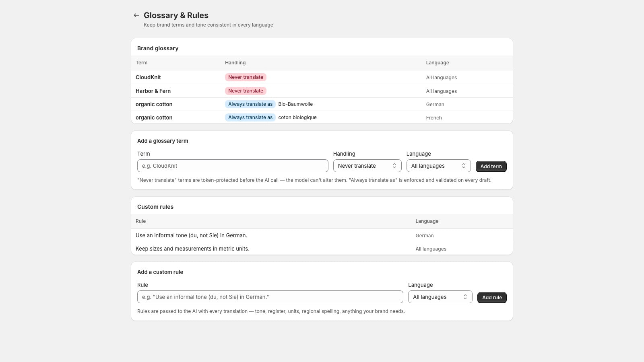The image size is (644, 362).
Task: Click the Never translate badge for CloudKnit
Action: tap(246, 77)
